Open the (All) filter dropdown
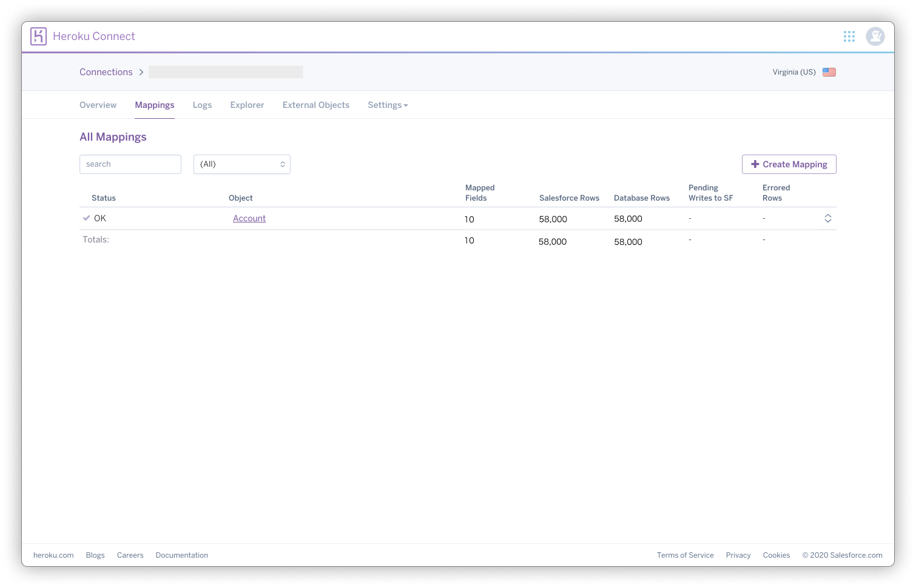This screenshot has height=588, width=916. pos(242,164)
